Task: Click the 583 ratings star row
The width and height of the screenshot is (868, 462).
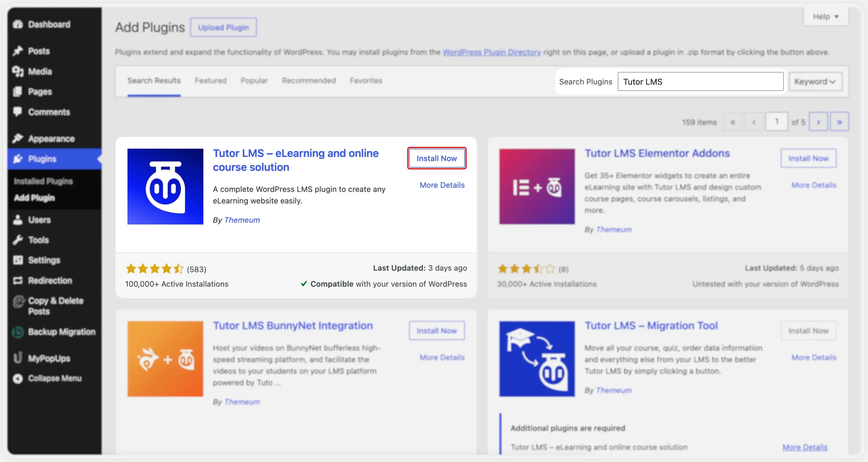Action: [155, 269]
